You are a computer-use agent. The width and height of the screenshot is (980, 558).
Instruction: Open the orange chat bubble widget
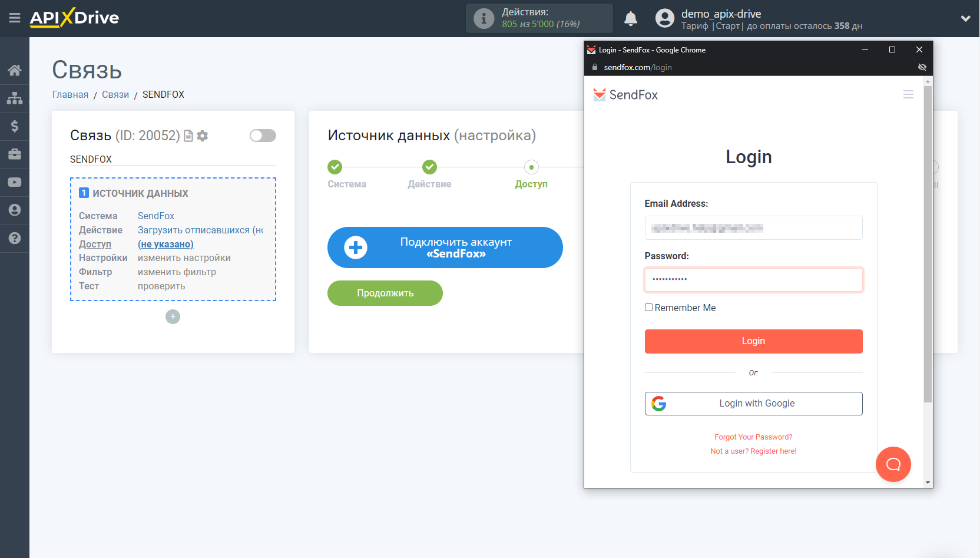pyautogui.click(x=893, y=464)
